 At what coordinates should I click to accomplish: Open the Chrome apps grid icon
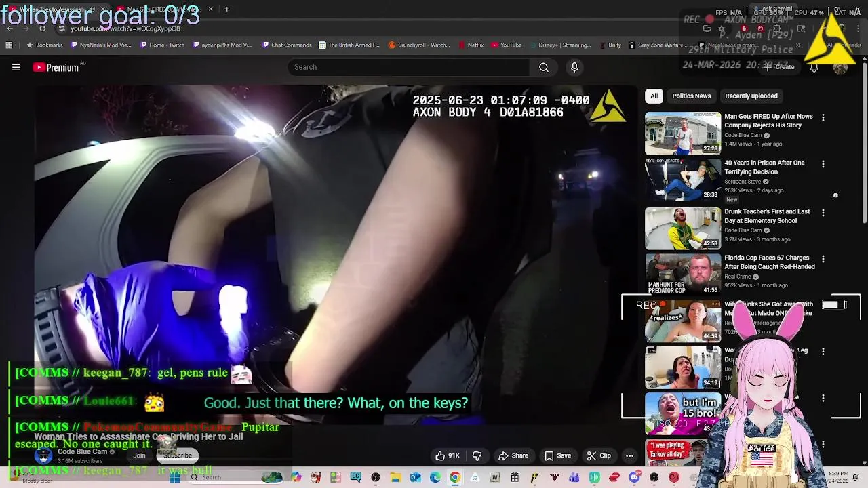pyautogui.click(x=9, y=45)
